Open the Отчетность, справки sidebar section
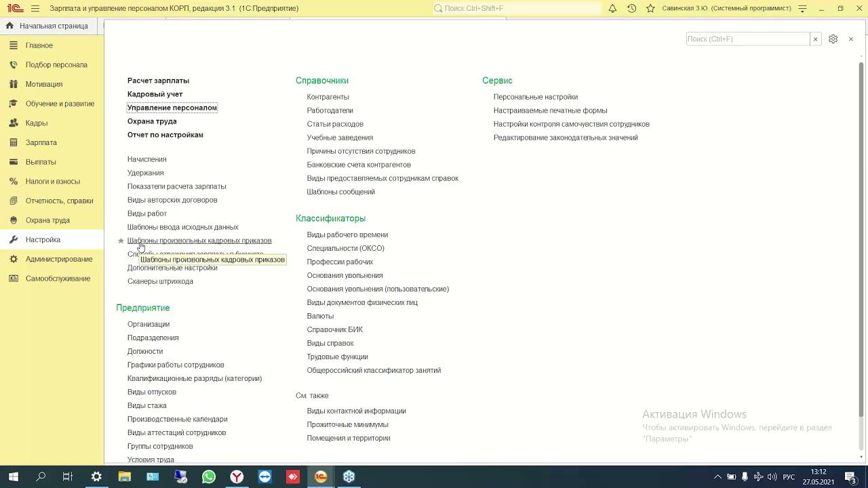 tap(52, 201)
